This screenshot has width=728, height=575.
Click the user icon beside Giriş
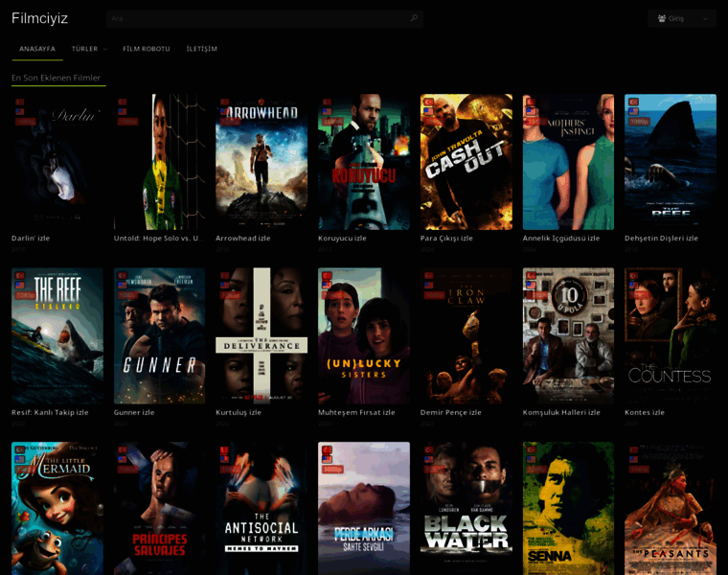662,18
